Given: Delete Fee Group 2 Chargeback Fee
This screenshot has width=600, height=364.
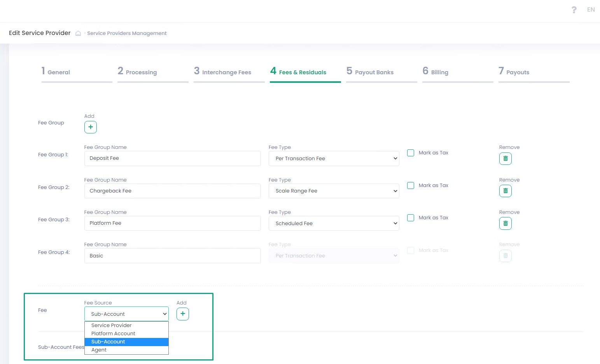Looking at the screenshot, I should (x=505, y=191).
